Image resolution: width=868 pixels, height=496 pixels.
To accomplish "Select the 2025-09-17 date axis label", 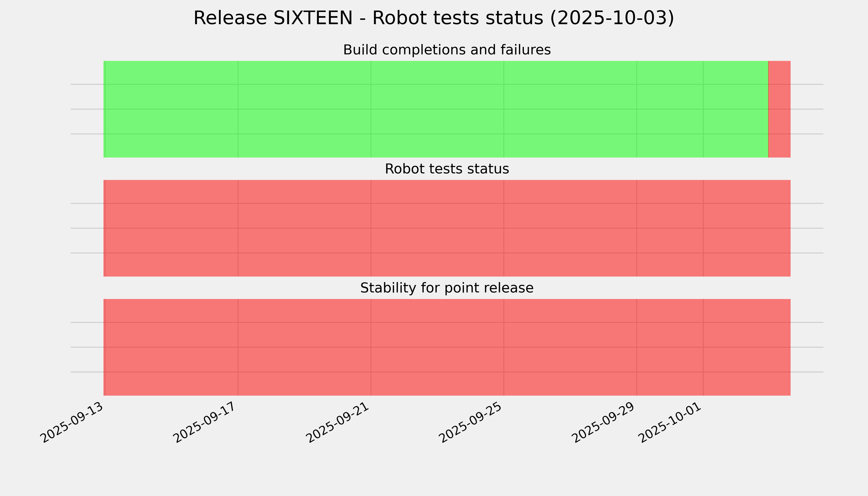I will (x=205, y=423).
